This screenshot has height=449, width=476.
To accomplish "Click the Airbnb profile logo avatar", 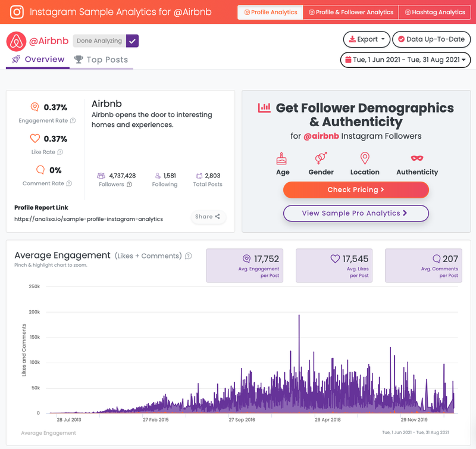I will [16, 41].
